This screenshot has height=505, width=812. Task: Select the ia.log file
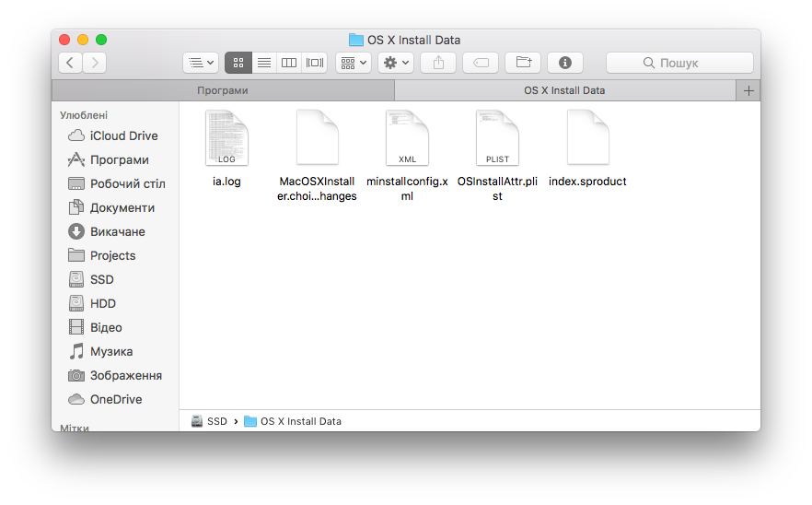coord(226,148)
